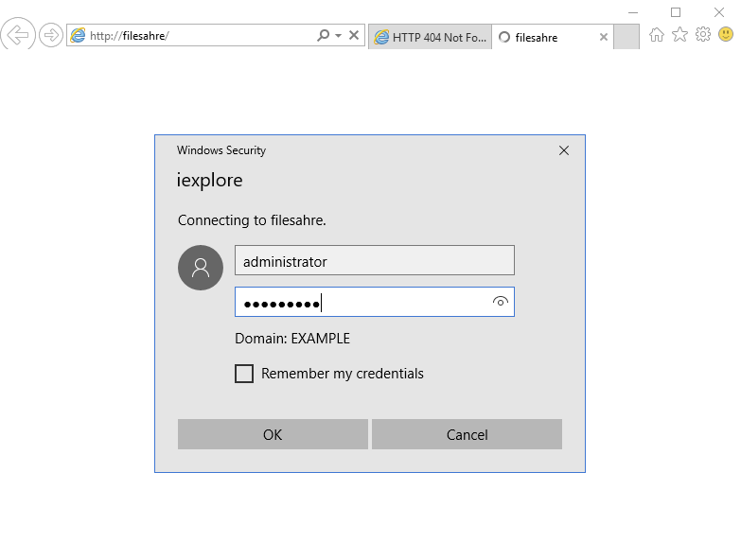Click the loading spinner on filesahre tab

(x=504, y=37)
